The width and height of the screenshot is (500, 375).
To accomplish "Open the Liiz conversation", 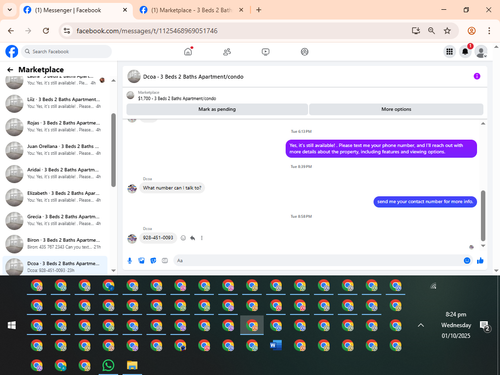I will (x=55, y=103).
